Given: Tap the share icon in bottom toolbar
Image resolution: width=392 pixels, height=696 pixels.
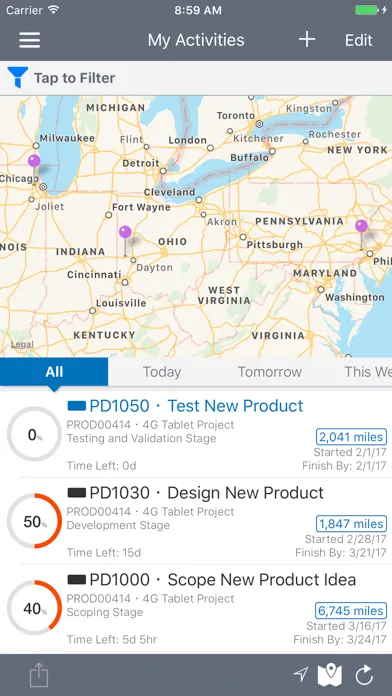Looking at the screenshot, I should point(39,675).
